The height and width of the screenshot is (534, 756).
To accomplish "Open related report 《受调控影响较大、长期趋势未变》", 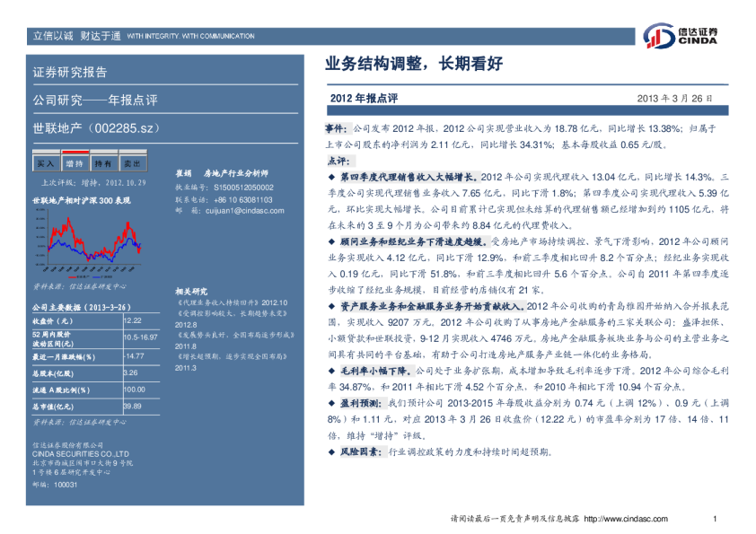I will (x=223, y=314).
